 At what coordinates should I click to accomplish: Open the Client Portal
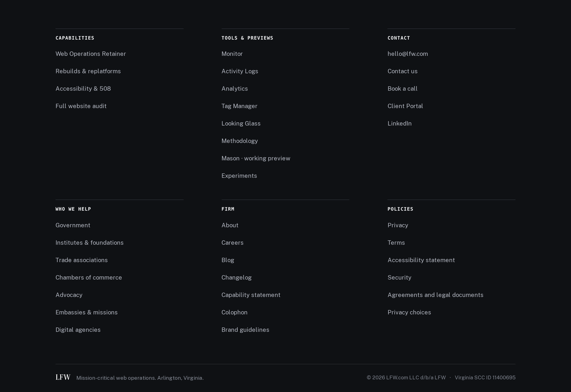405,106
